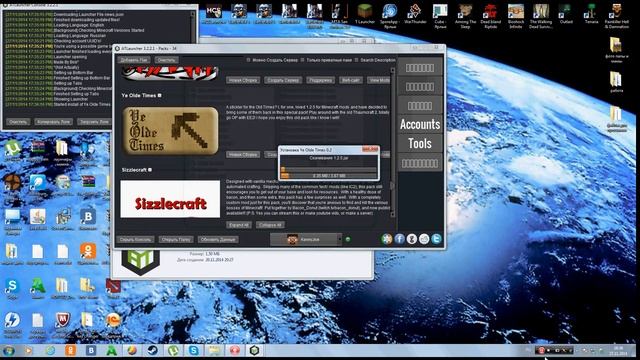Click Expand All button
This screenshot has height=360, width=640.
tap(238, 225)
